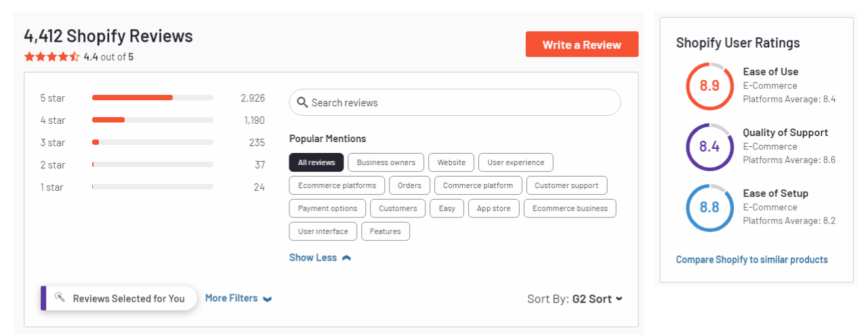Click the 1,190 four-star count

pyautogui.click(x=254, y=120)
